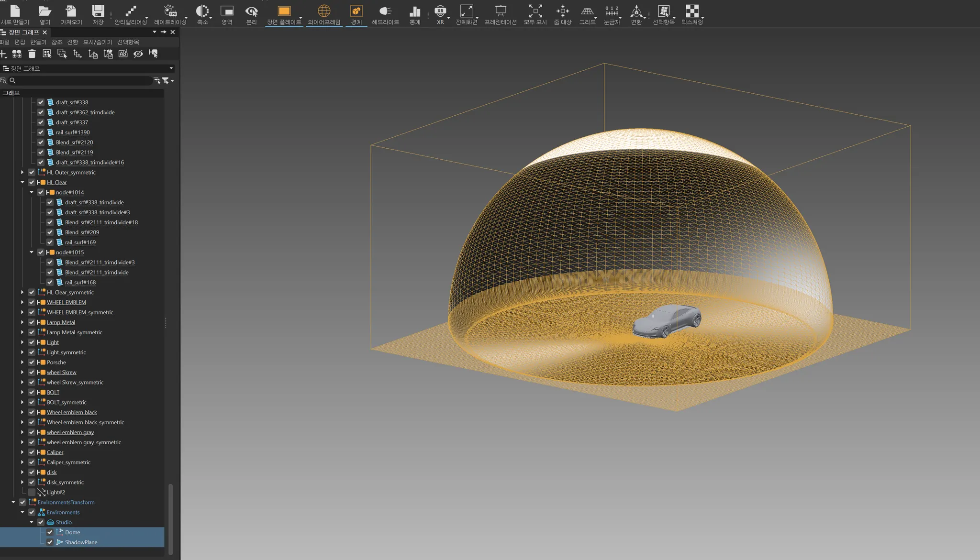This screenshot has height=560, width=980.
Task: Expand the WHEEL EMBLEM tree node
Action: (22, 302)
